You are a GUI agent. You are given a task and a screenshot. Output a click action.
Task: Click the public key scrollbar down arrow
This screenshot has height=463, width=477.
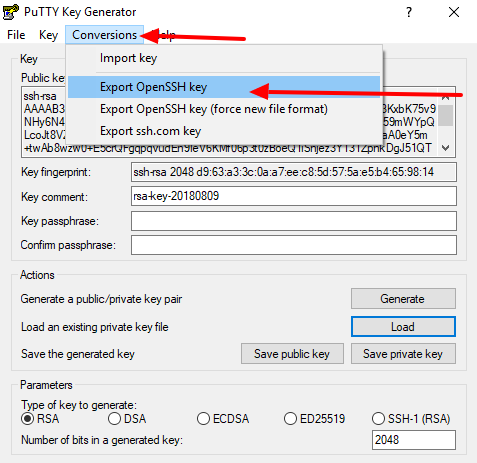tap(446, 148)
